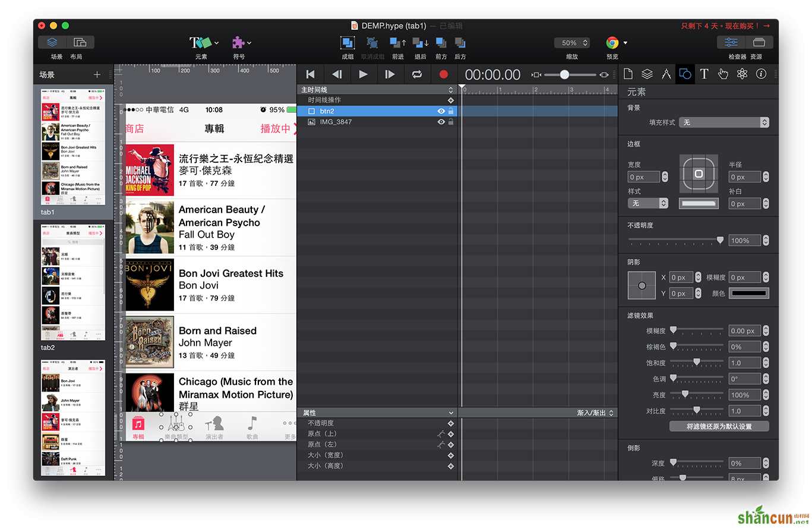The image size is (812, 528).
Task: Open the Actions inspector tab (hand icon)
Action: 723,74
